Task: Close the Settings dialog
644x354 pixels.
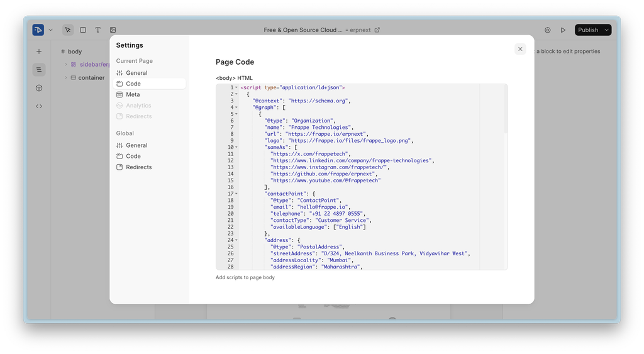Action: click(x=520, y=49)
